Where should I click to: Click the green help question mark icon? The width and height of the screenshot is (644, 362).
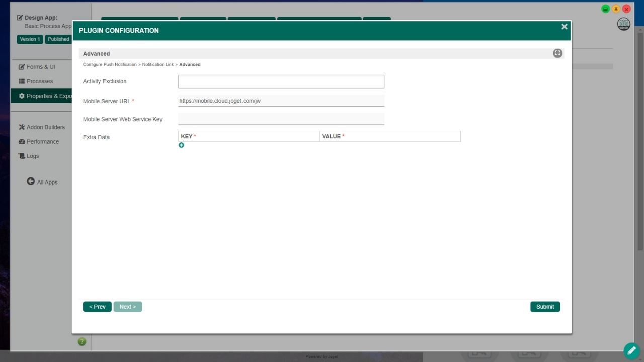(82, 342)
